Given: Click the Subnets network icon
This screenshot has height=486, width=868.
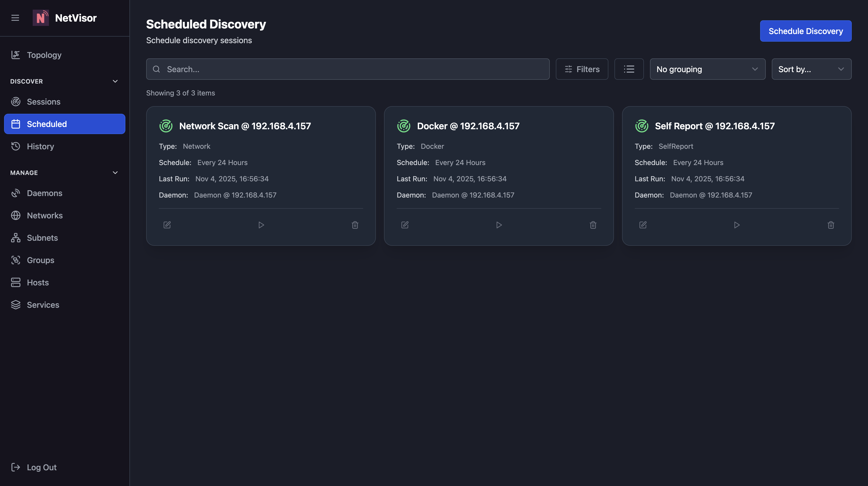Looking at the screenshot, I should 16,238.
